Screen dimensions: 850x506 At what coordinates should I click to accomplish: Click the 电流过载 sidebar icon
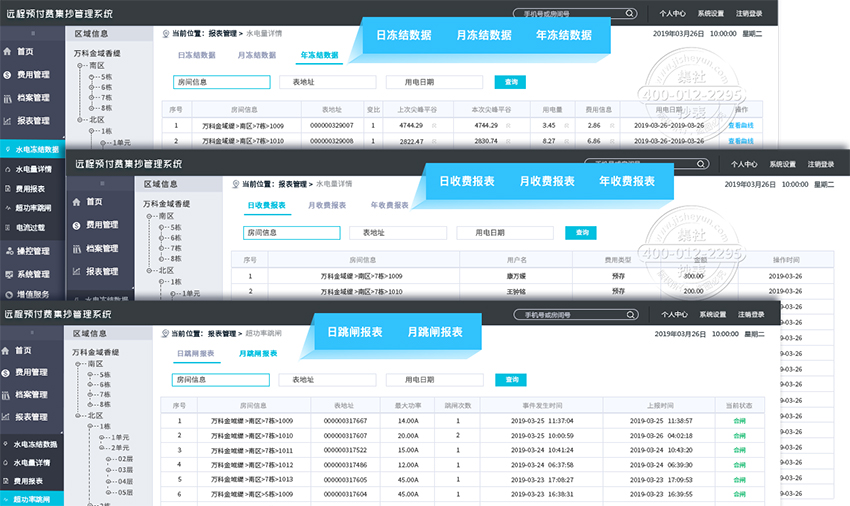click(x=8, y=227)
